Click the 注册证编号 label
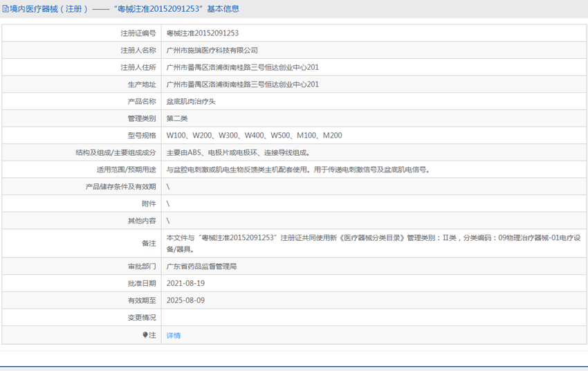 pos(138,33)
